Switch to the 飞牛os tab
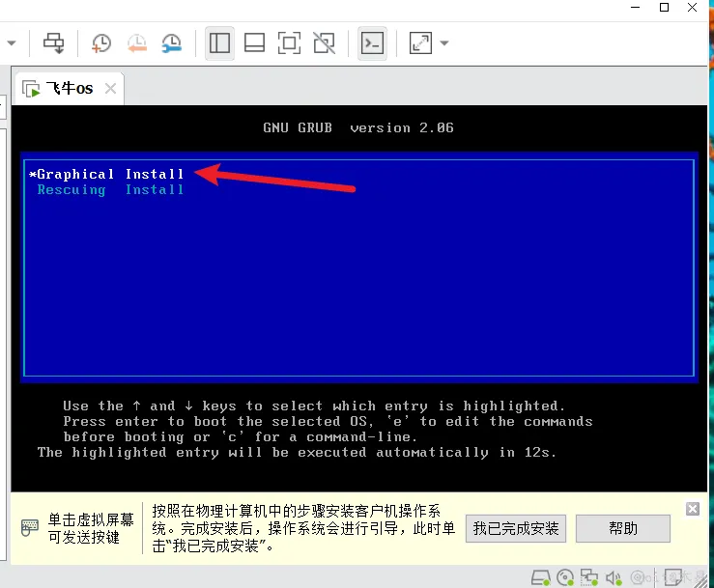This screenshot has width=714, height=588. [x=70, y=88]
